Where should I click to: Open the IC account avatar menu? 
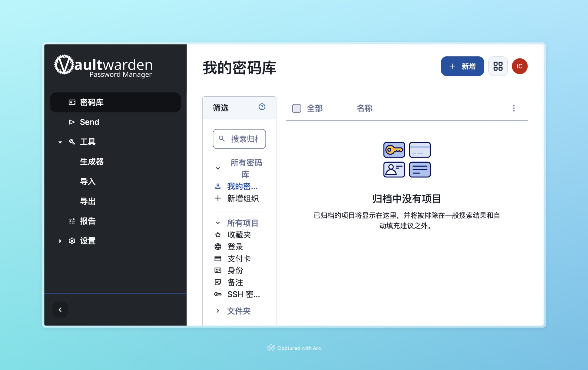point(520,66)
